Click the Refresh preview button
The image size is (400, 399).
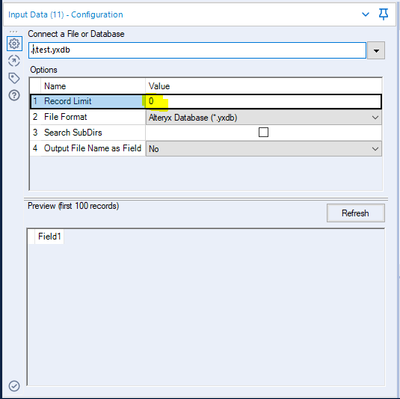point(355,213)
